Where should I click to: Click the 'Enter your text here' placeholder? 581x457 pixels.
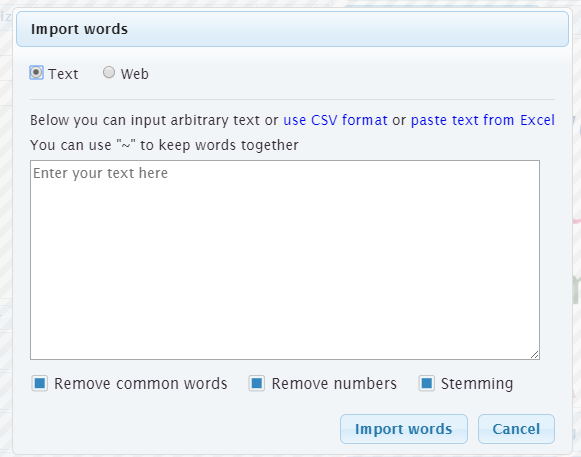click(x=100, y=173)
